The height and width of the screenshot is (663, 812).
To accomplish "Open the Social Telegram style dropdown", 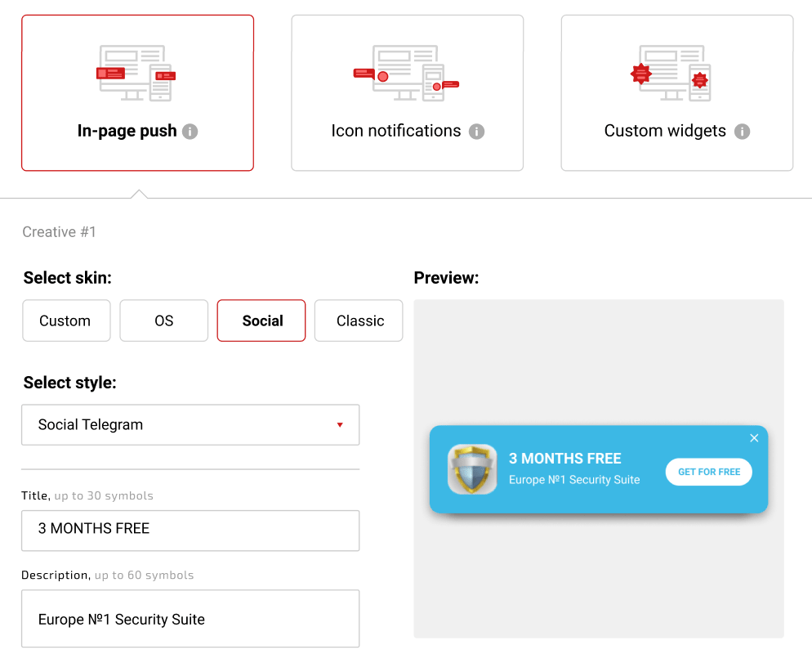I will pyautogui.click(x=190, y=425).
